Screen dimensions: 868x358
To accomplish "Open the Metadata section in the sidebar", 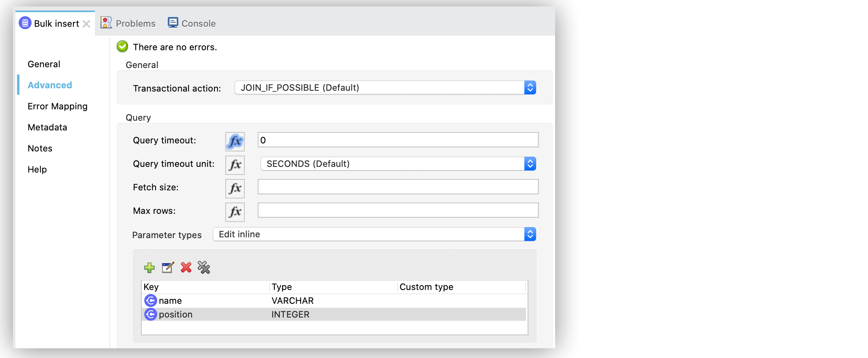I will [x=47, y=127].
